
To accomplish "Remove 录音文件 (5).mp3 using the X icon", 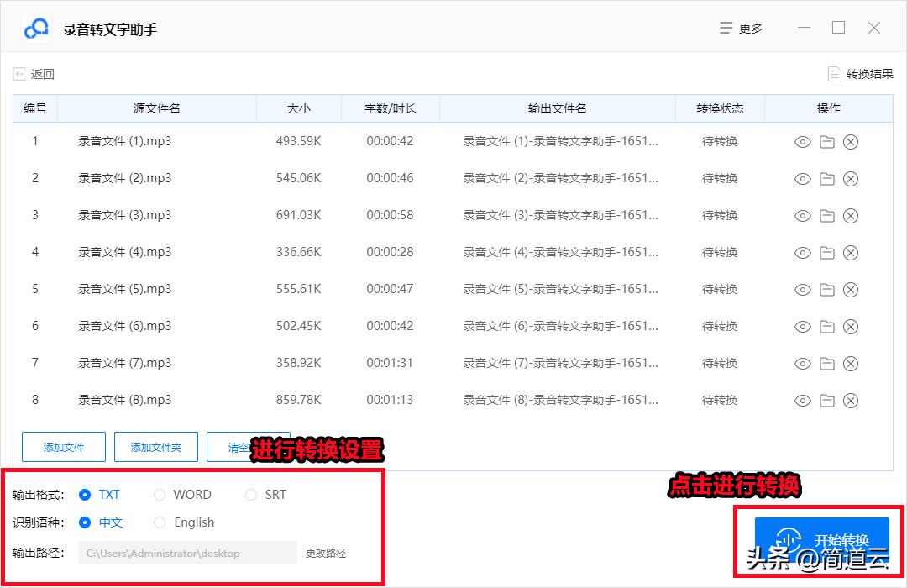I will coord(851,289).
